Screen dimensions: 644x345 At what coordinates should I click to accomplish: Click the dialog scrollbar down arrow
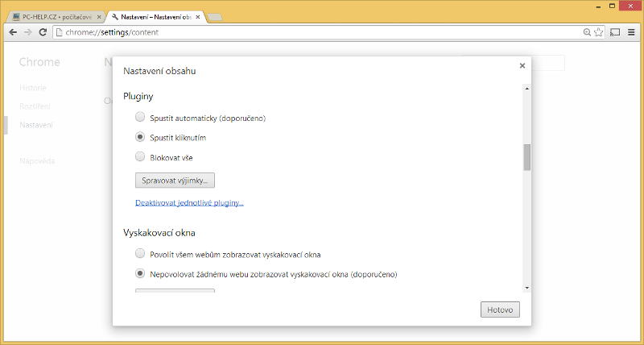tap(527, 288)
